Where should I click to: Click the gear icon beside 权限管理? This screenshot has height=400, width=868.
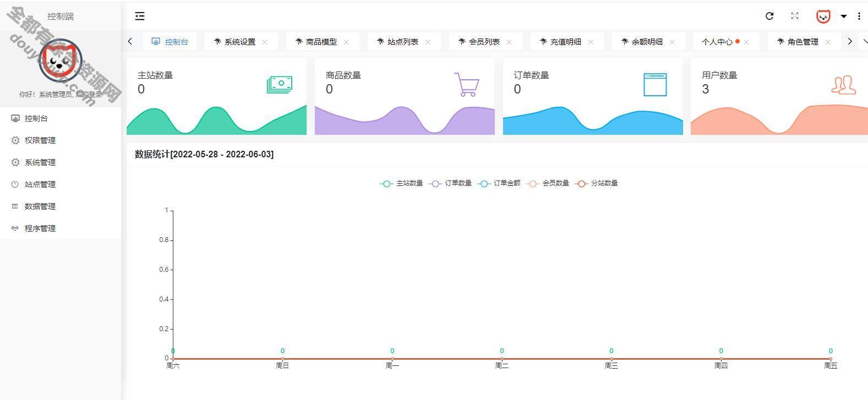click(x=15, y=140)
